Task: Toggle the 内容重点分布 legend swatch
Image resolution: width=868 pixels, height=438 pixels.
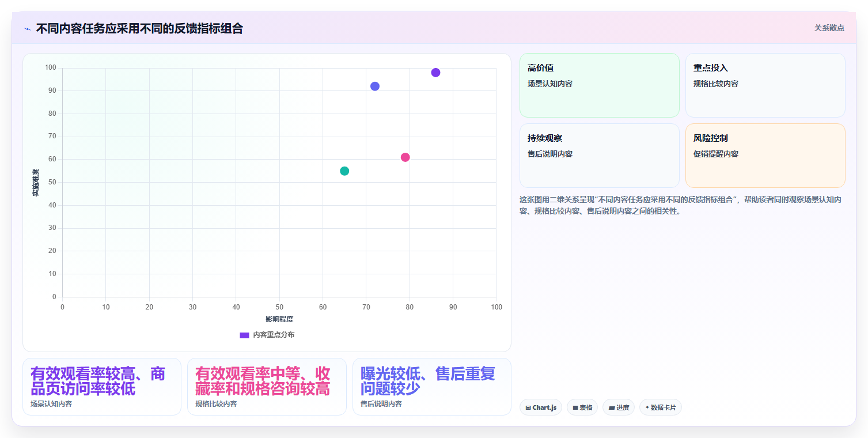Action: click(x=244, y=335)
